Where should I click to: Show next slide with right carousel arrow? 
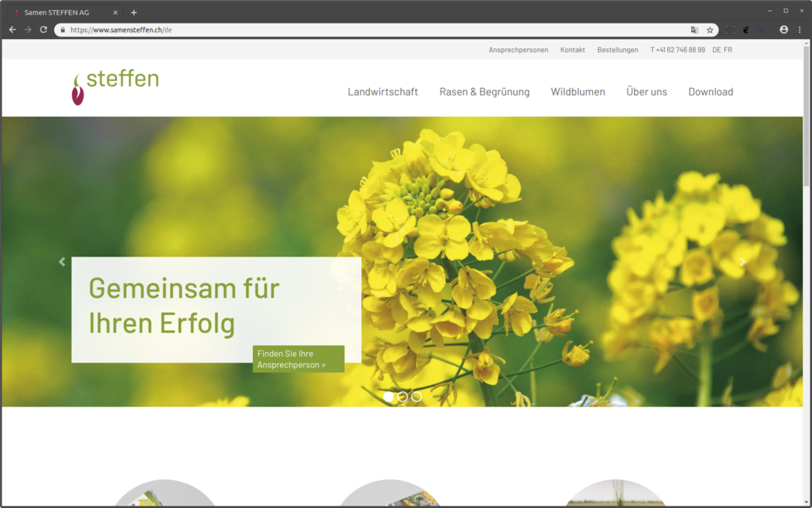coord(743,262)
